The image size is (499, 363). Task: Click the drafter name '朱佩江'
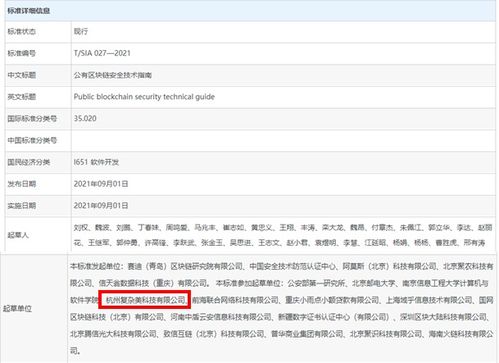point(410,228)
